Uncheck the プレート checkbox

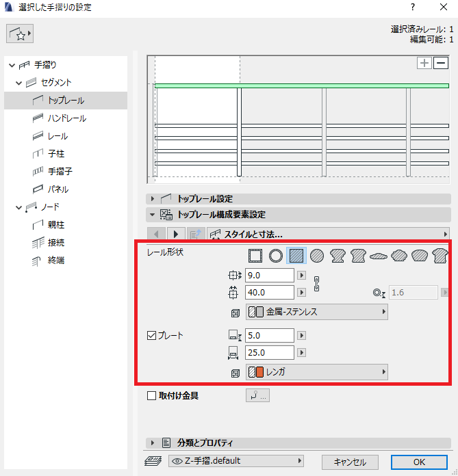click(x=151, y=335)
